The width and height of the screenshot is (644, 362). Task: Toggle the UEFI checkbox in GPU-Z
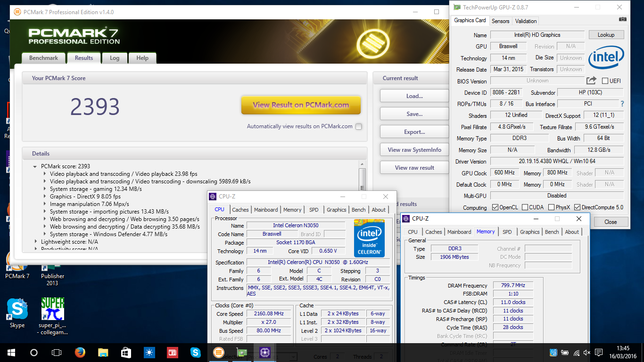(605, 81)
